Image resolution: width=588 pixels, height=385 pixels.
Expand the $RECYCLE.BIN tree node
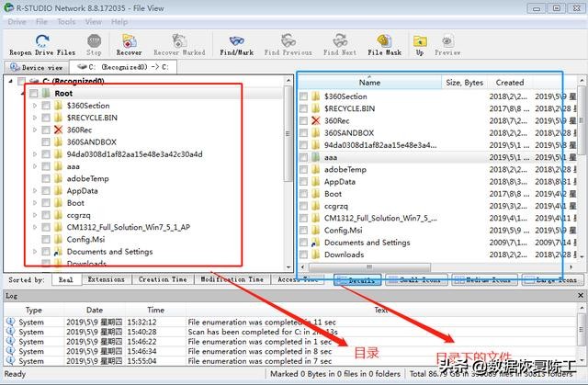tap(35, 118)
